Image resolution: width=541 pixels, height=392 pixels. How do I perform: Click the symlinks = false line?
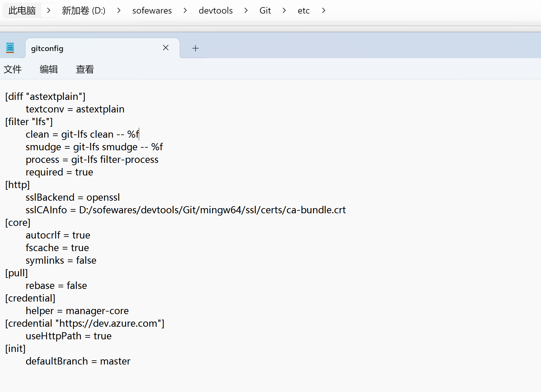tap(61, 260)
